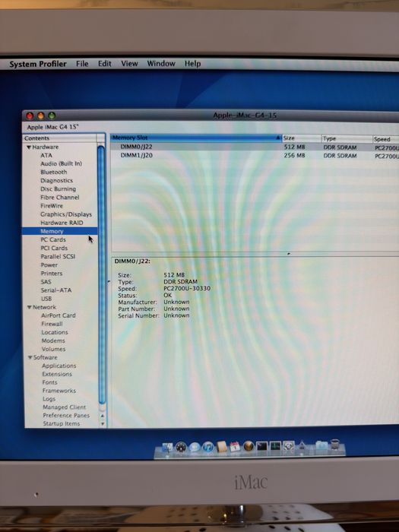Sort by the Size column header
Screen dimensions: 399x532
[x=302, y=138]
